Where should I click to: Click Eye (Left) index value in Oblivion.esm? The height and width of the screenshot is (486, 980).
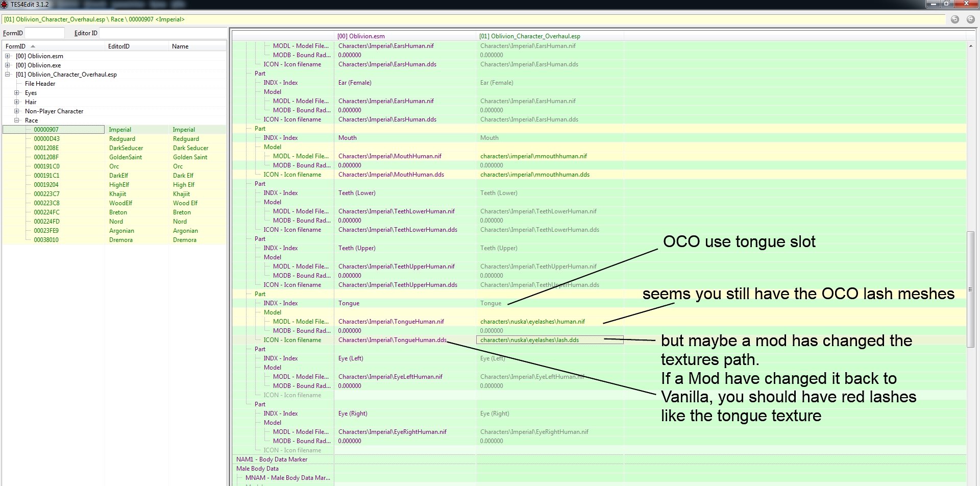pyautogui.click(x=351, y=358)
